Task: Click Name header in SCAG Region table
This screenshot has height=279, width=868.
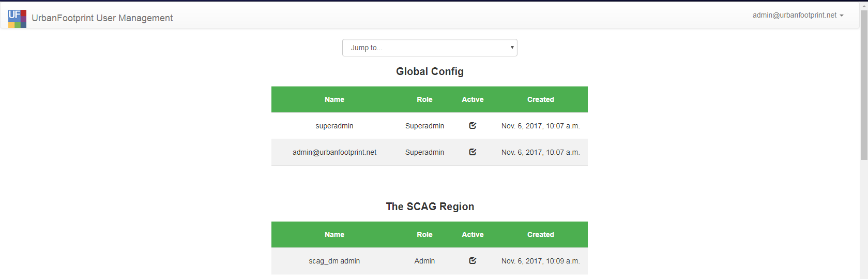Action: (x=334, y=234)
